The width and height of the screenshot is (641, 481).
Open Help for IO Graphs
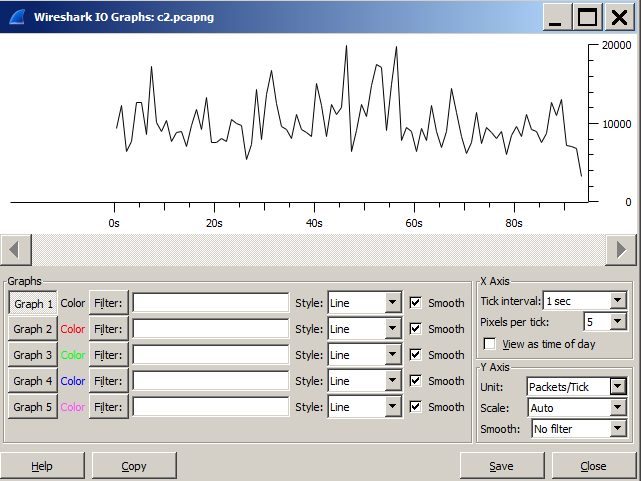(x=42, y=466)
